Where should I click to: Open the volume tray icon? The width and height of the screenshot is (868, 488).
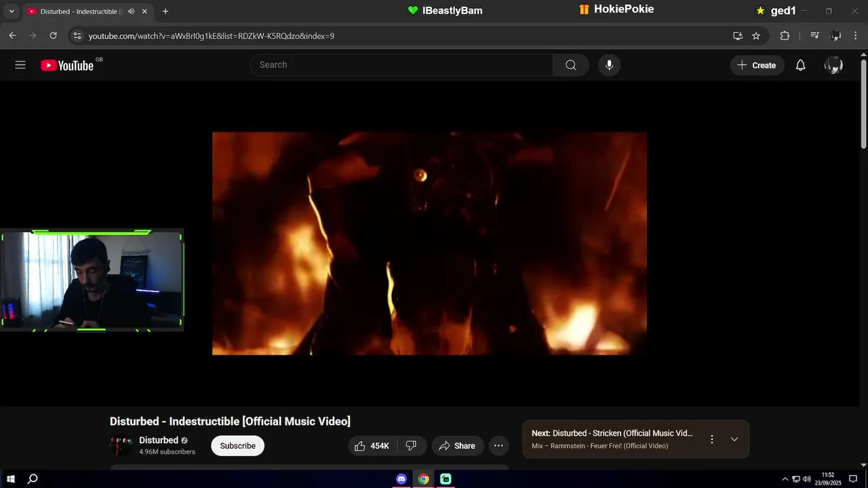point(807,479)
